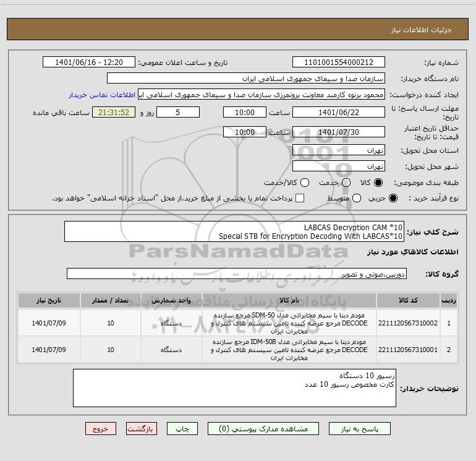This screenshot has width=476, height=461.
Task: Click the deadline hour 10:00 field
Action: (x=245, y=113)
